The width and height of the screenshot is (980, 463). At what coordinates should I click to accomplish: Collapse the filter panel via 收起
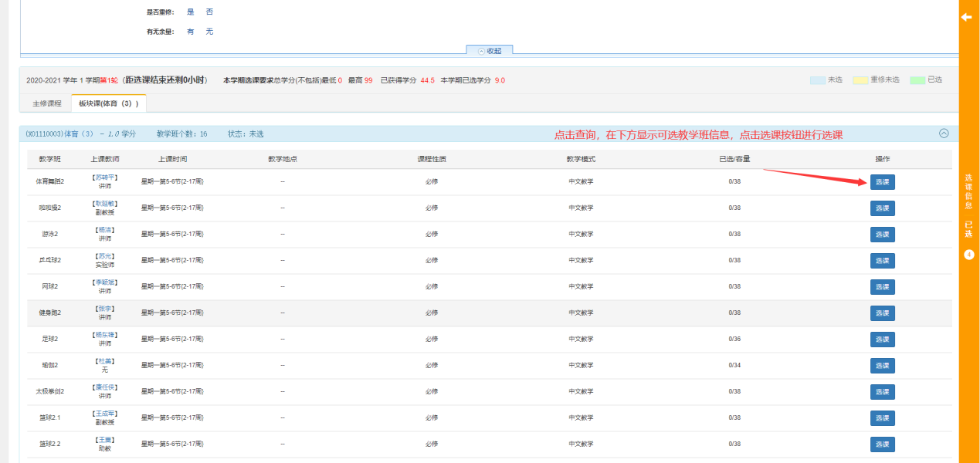point(490,51)
